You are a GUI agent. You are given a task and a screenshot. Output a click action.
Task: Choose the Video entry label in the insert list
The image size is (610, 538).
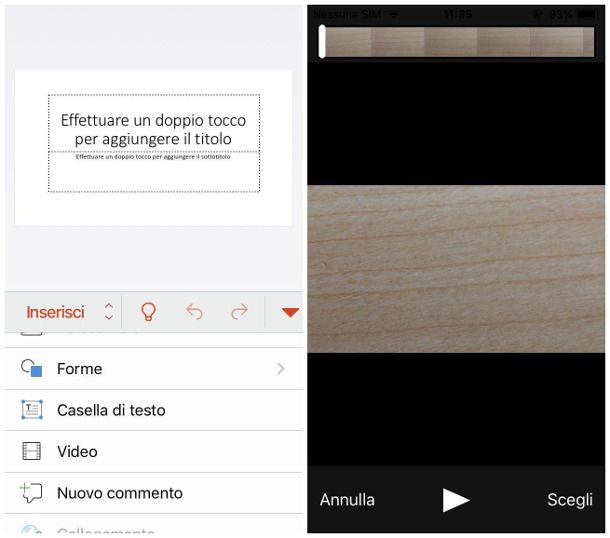pos(77,451)
